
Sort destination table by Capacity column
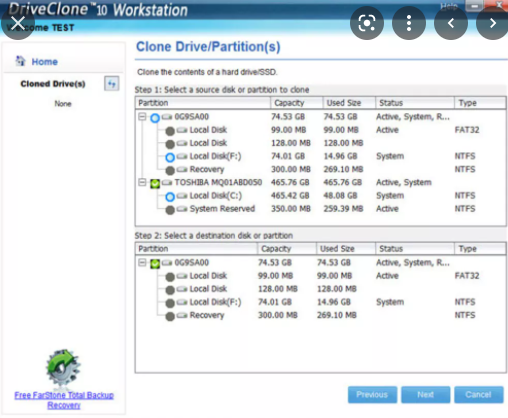[287, 249]
